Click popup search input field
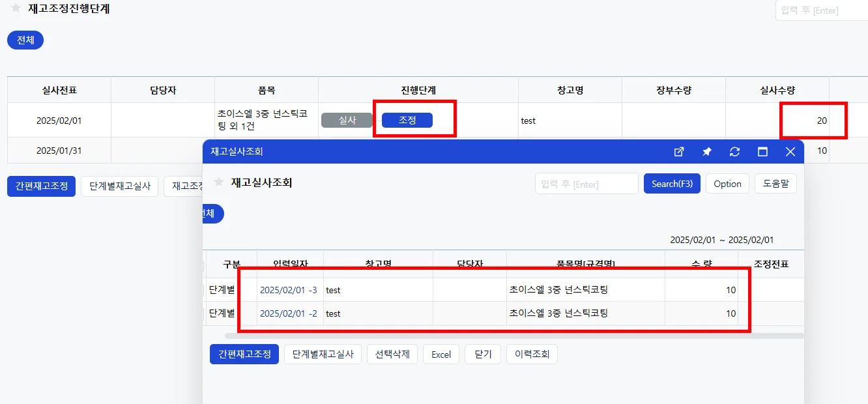The height and width of the screenshot is (404, 868). click(x=586, y=184)
